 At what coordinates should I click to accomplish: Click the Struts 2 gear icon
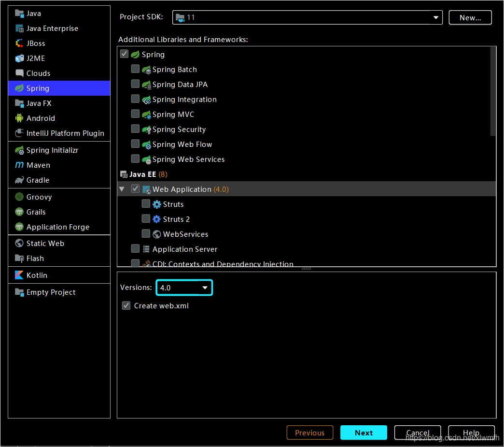tap(156, 219)
